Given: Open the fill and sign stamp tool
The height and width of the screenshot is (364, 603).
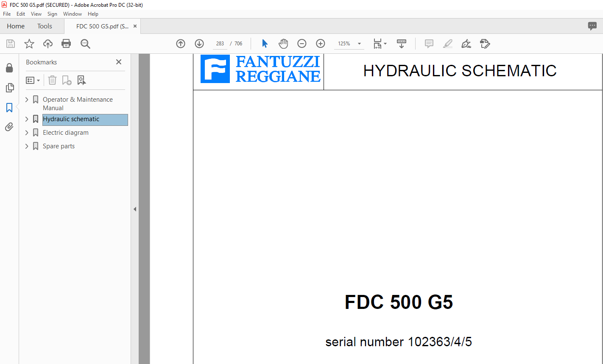Looking at the screenshot, I should pyautogui.click(x=485, y=44).
